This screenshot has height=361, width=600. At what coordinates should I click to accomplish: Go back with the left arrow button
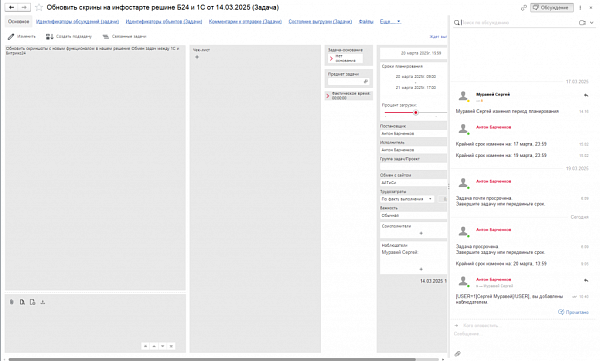(11, 7)
